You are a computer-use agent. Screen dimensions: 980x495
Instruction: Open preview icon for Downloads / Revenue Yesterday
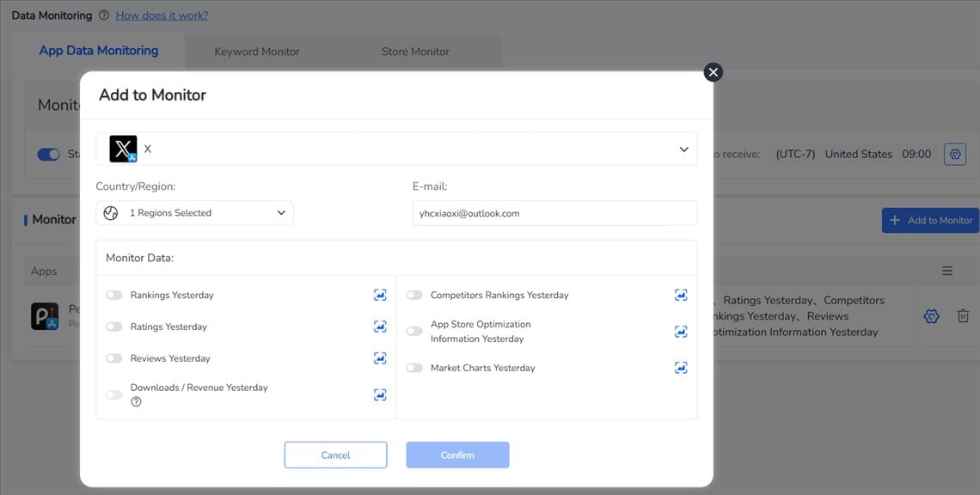[380, 394]
